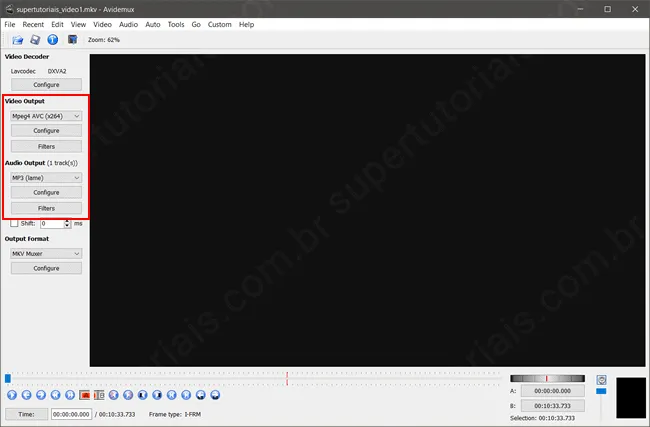Open the Recent menu
Screen dimensions: 650x427
[33, 24]
